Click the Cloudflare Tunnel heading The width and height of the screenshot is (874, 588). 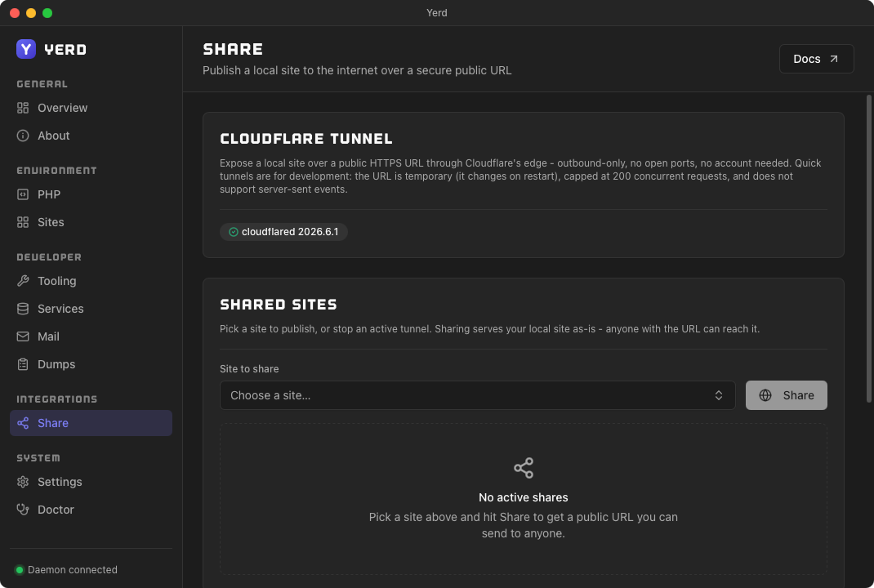[x=306, y=139]
